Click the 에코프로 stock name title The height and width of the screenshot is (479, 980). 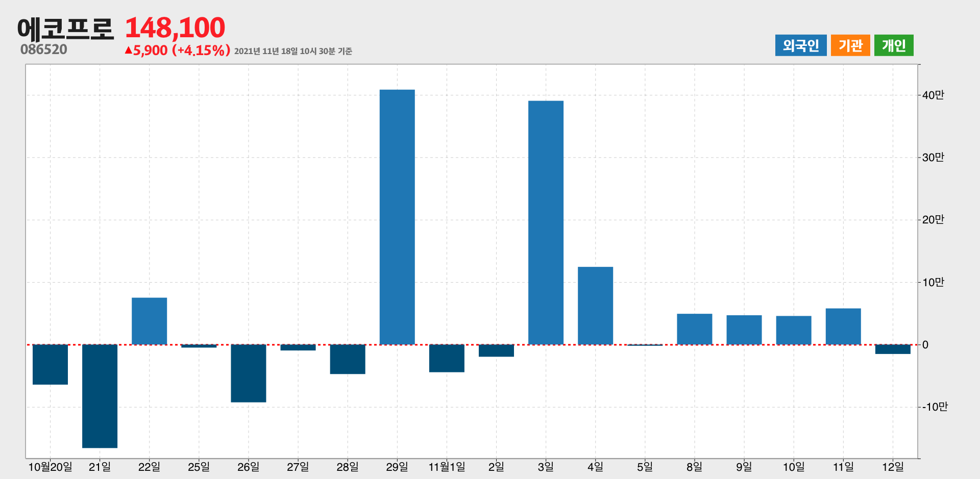click(x=65, y=29)
